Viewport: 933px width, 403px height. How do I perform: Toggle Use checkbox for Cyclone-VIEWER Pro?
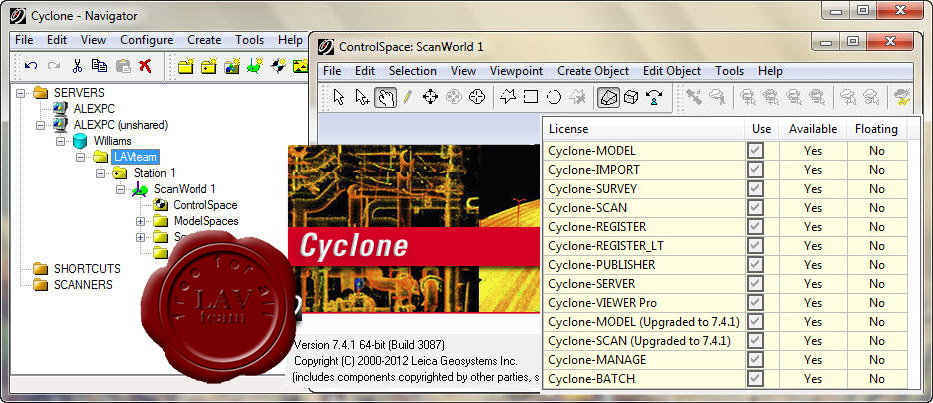pos(755,302)
